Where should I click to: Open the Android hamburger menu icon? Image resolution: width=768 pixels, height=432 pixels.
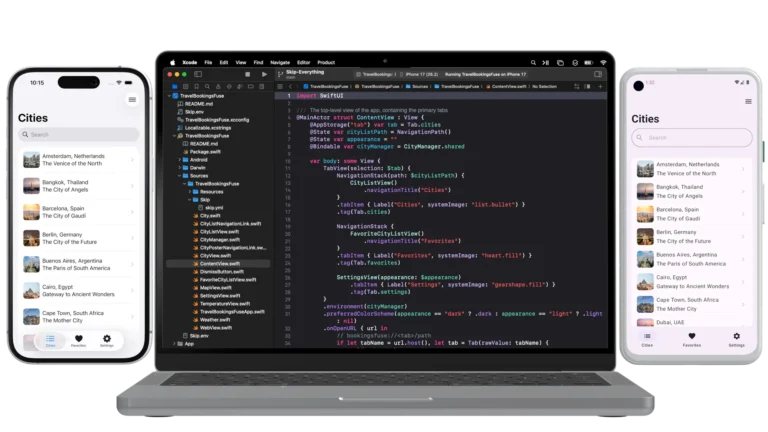748,101
